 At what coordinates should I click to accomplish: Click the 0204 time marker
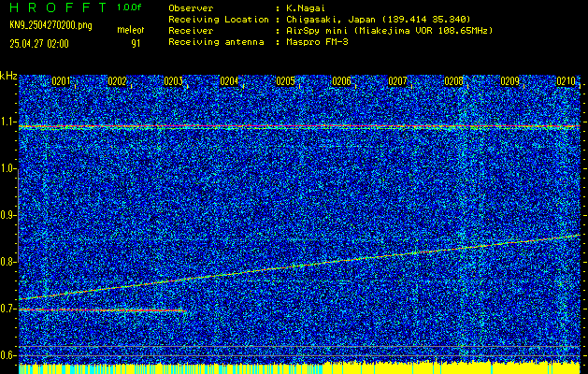[x=229, y=81]
